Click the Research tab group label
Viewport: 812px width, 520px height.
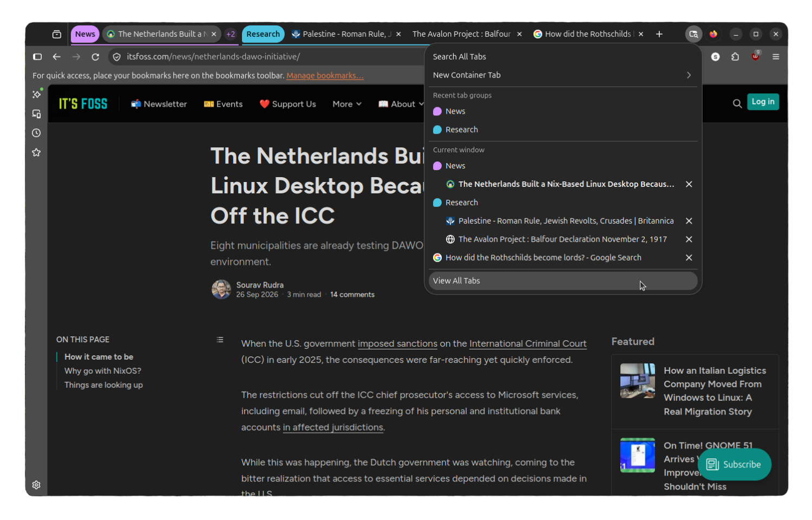(x=263, y=34)
